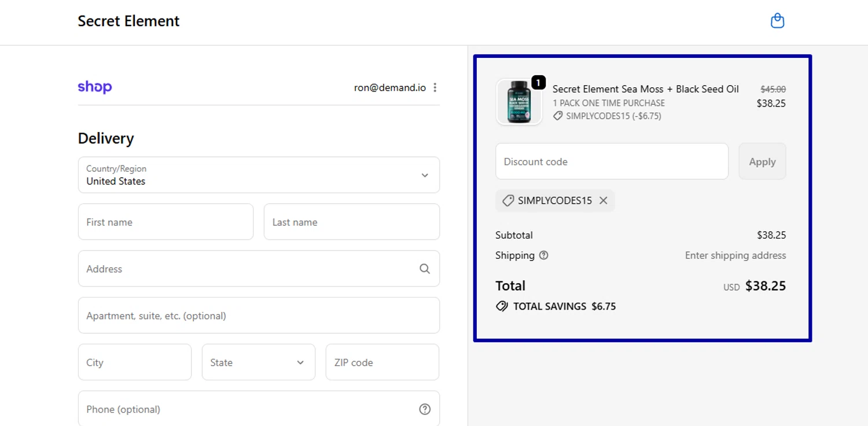The image size is (868, 426).
Task: Focus the First name field
Action: tap(165, 222)
